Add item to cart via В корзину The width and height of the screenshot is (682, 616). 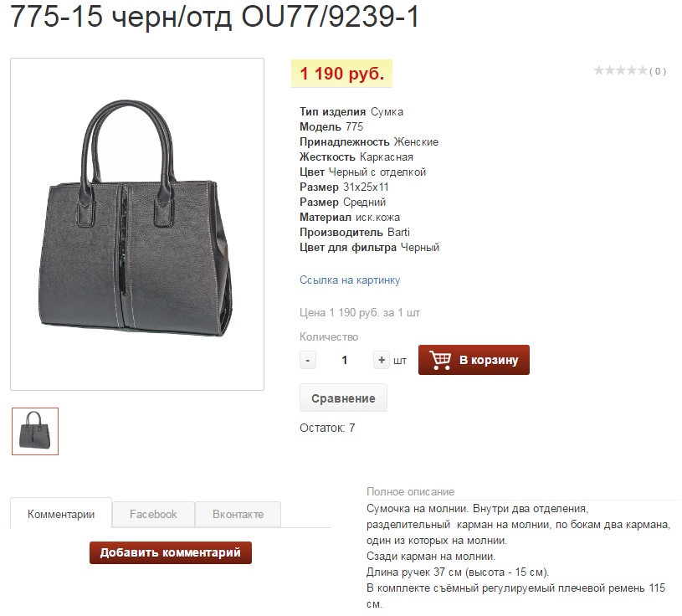pyautogui.click(x=474, y=360)
